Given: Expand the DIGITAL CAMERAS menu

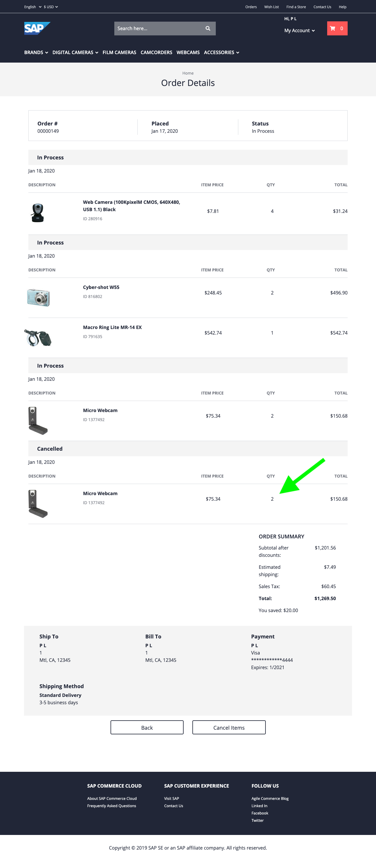Looking at the screenshot, I should point(73,53).
